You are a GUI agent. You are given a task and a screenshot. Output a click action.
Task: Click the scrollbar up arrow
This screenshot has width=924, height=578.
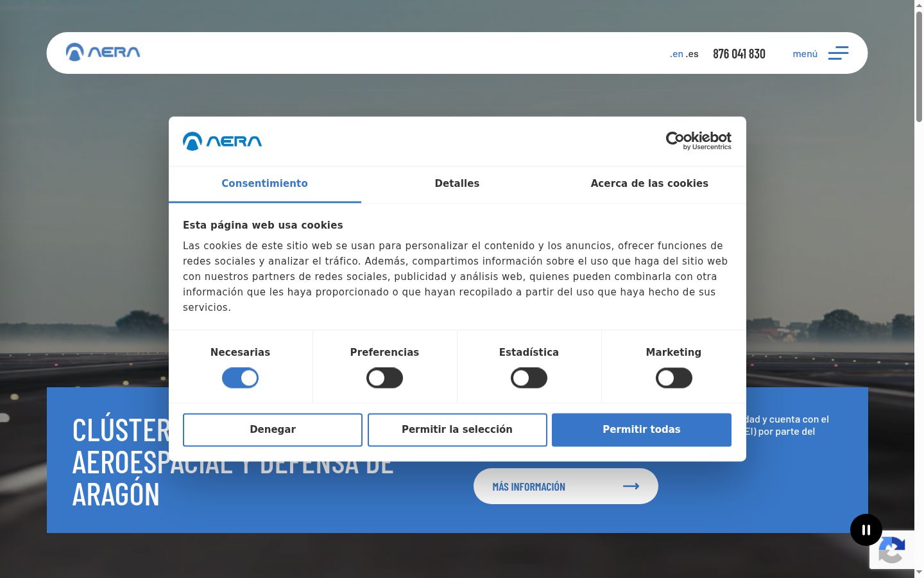[x=919, y=4]
